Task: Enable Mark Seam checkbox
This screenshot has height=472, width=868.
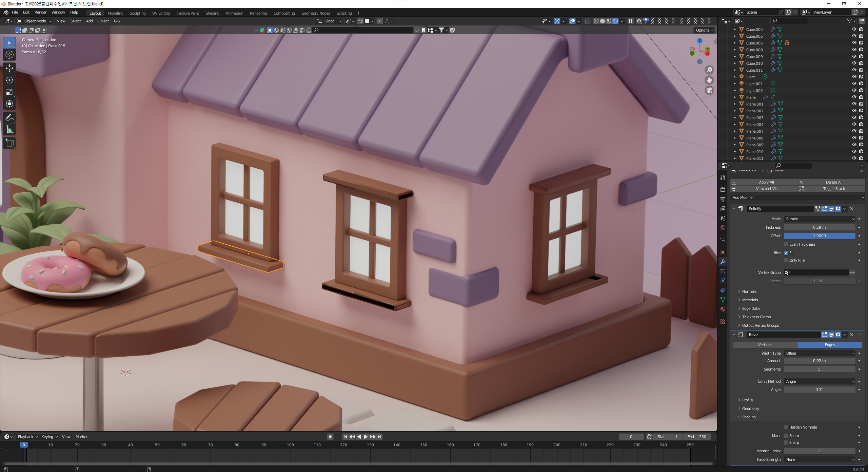Action: point(786,436)
